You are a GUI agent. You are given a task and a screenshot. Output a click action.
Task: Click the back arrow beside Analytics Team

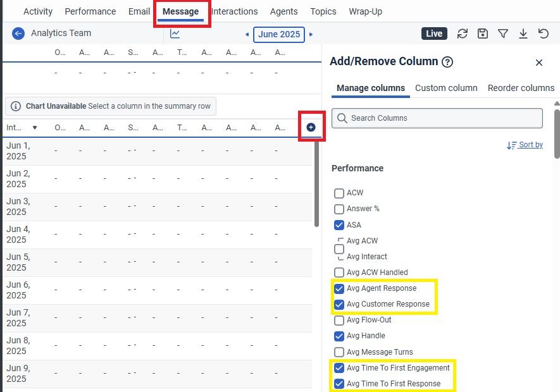[18, 34]
